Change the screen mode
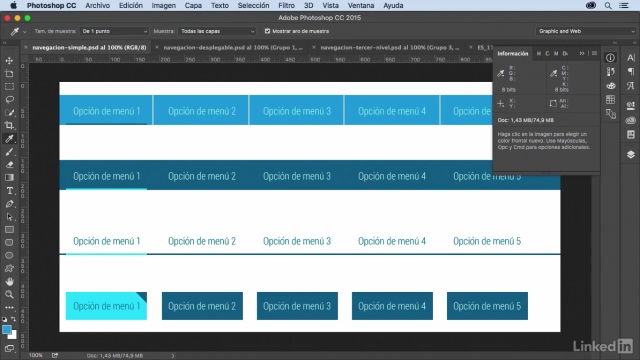Image resolution: width=640 pixels, height=360 pixels. [x=9, y=349]
